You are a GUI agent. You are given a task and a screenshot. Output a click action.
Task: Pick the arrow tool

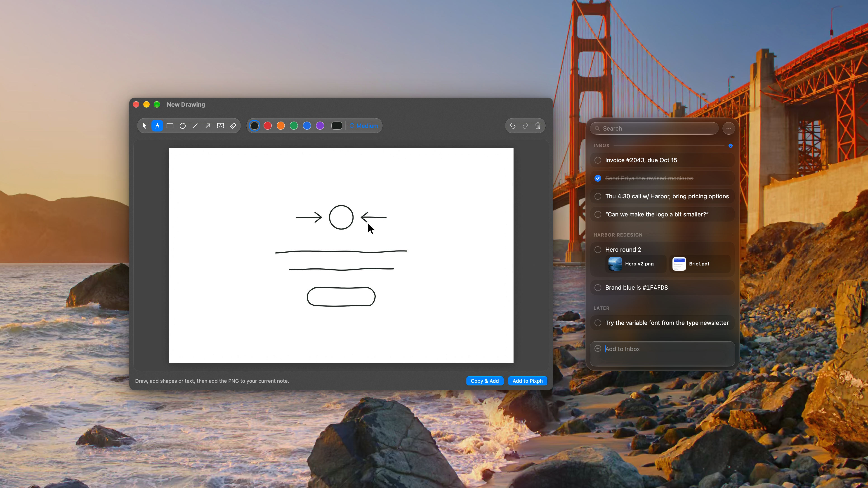pos(208,126)
